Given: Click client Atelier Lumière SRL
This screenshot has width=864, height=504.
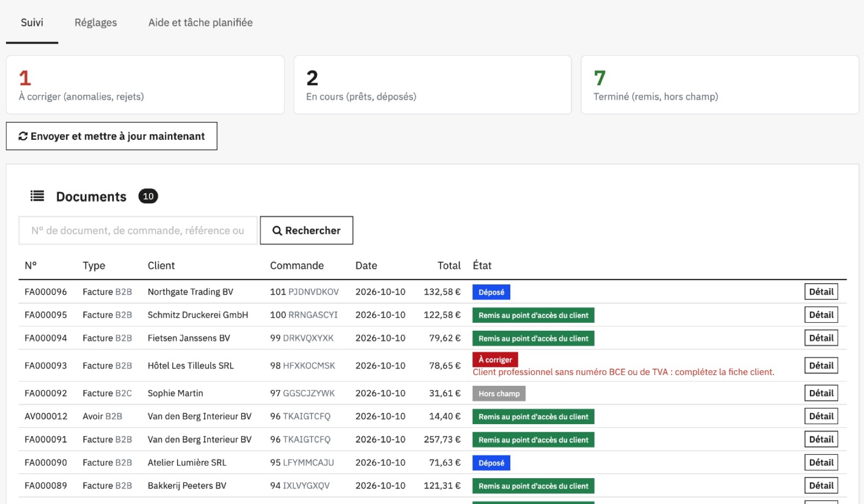Looking at the screenshot, I should 187,463.
